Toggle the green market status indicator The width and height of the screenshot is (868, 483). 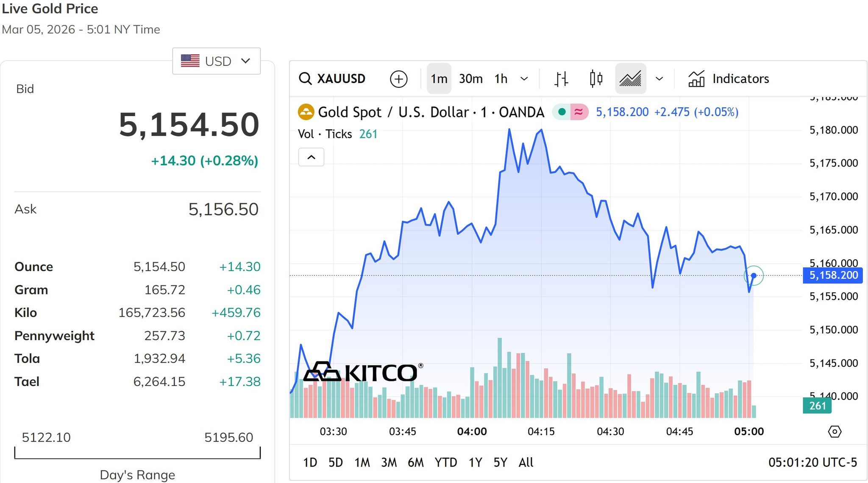(x=562, y=112)
